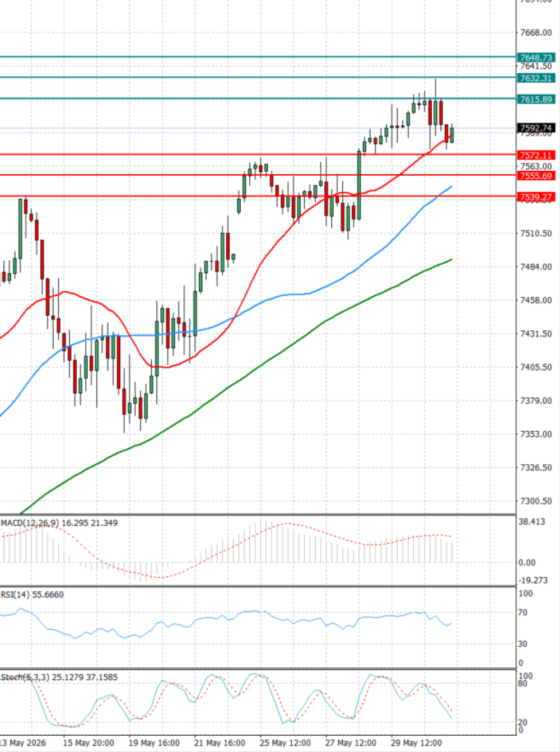Click the 27 May 12:00 date label

(x=351, y=743)
